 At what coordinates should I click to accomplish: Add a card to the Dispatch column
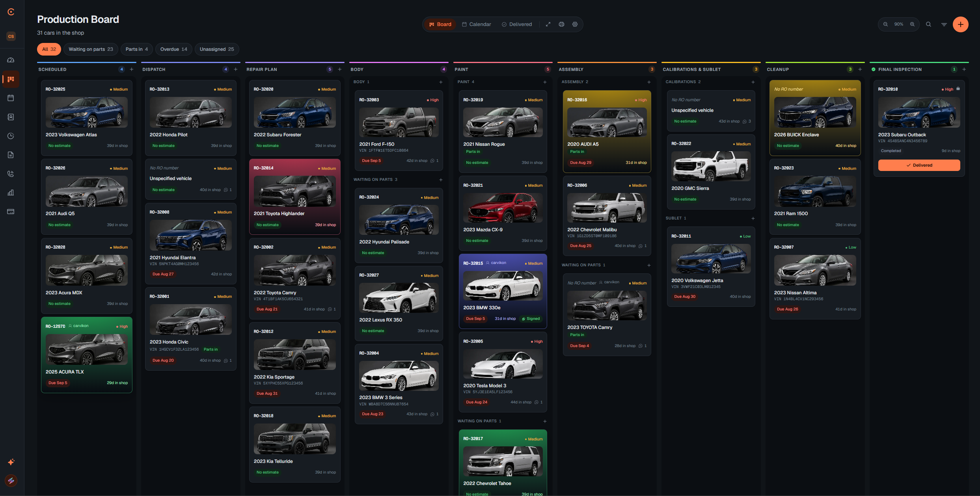click(x=236, y=69)
